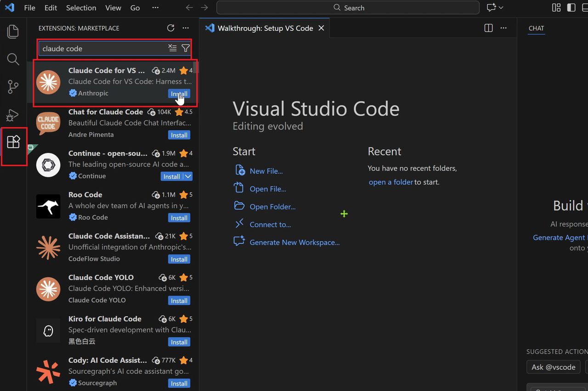Split the editor to the right
Image resolution: width=588 pixels, height=391 pixels.
pos(488,28)
